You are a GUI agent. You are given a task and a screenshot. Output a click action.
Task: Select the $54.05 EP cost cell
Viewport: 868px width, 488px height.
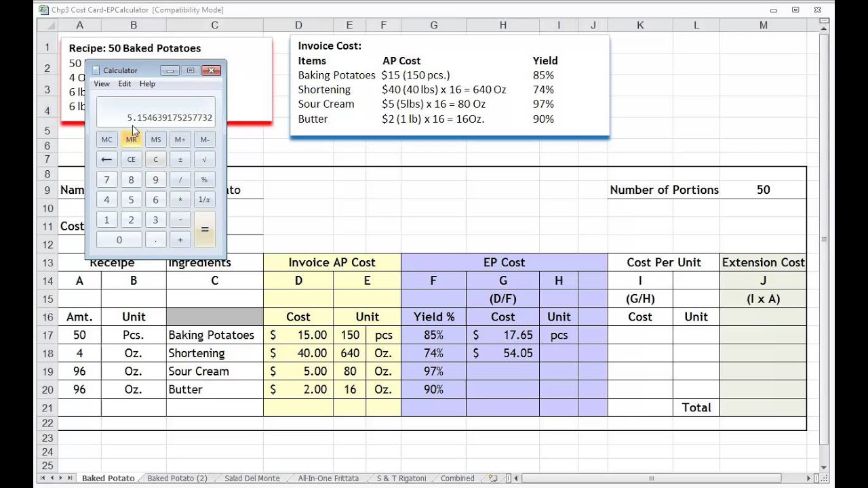[x=503, y=353]
